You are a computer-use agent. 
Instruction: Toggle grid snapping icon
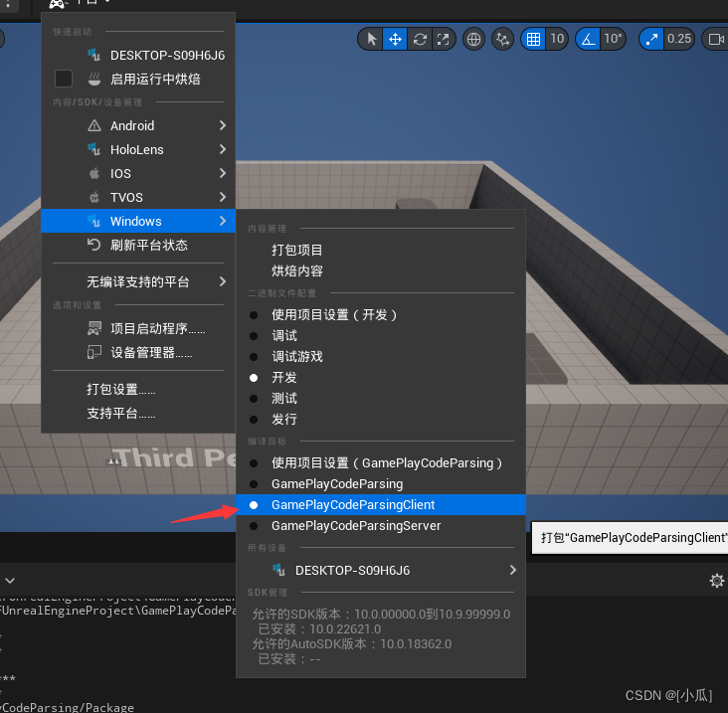coord(533,39)
